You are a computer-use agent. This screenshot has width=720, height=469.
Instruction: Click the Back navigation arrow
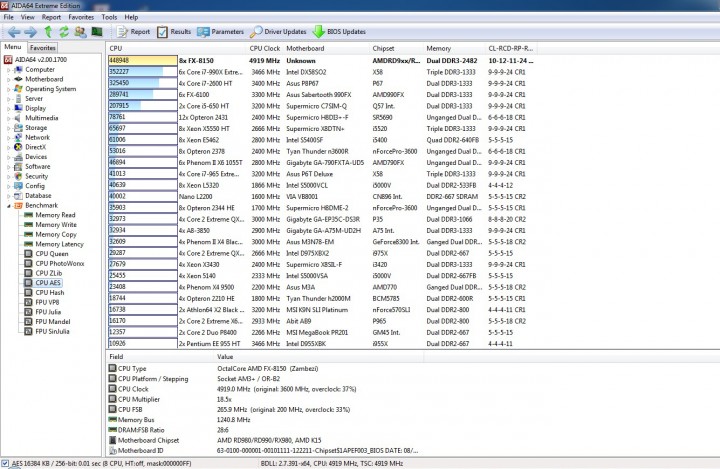click(14, 32)
